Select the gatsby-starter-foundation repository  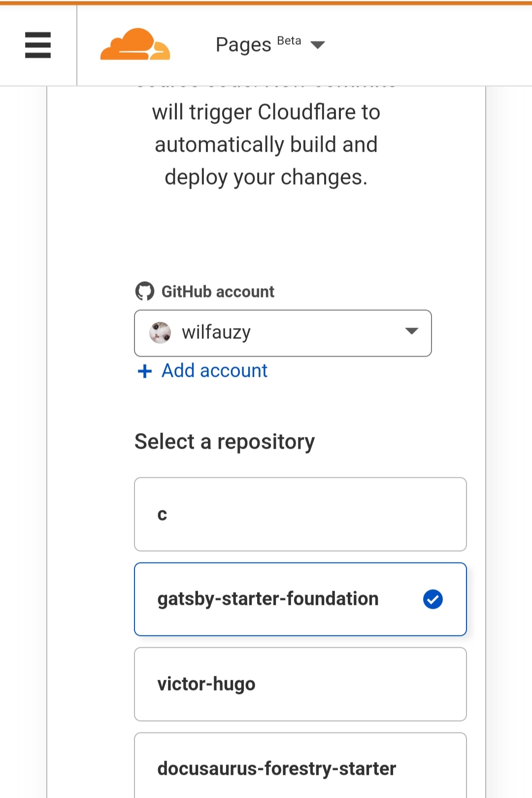click(x=268, y=599)
